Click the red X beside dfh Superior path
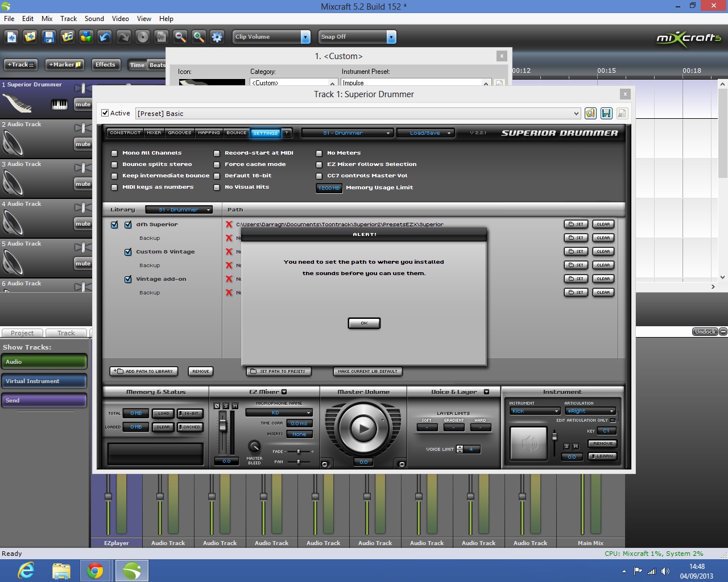The width and height of the screenshot is (728, 582). (229, 225)
